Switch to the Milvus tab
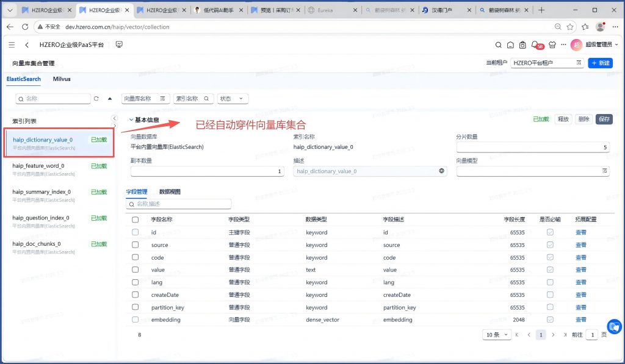 click(62, 79)
